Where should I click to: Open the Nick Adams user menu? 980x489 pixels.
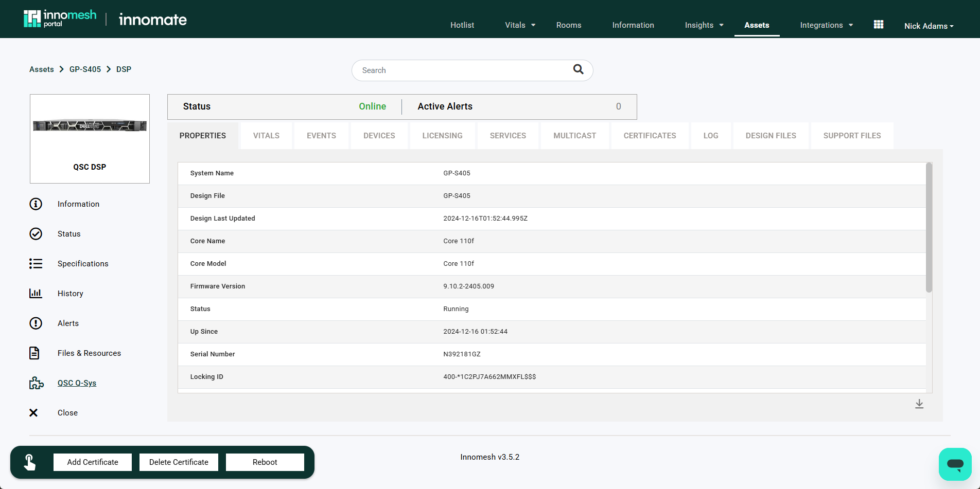click(x=929, y=26)
